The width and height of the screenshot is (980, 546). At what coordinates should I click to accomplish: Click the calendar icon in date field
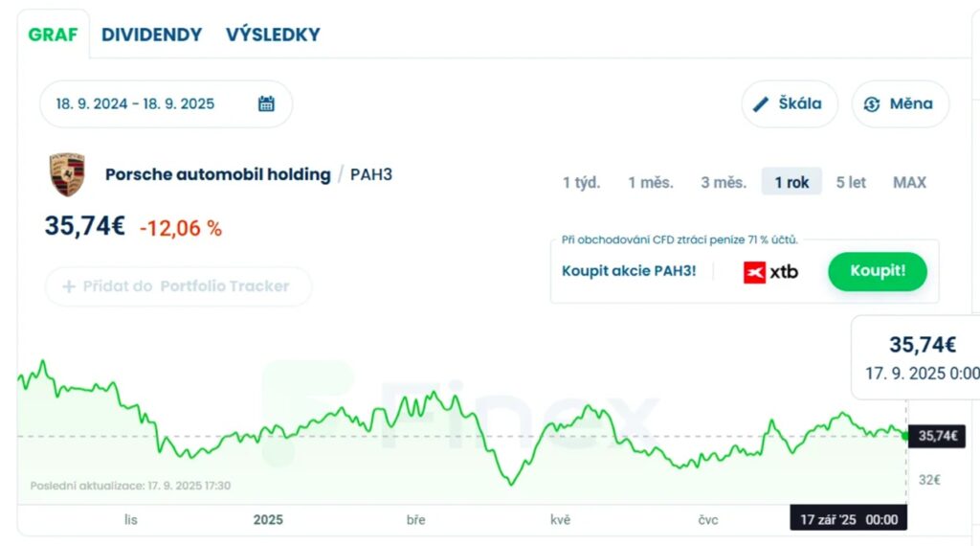tap(266, 104)
